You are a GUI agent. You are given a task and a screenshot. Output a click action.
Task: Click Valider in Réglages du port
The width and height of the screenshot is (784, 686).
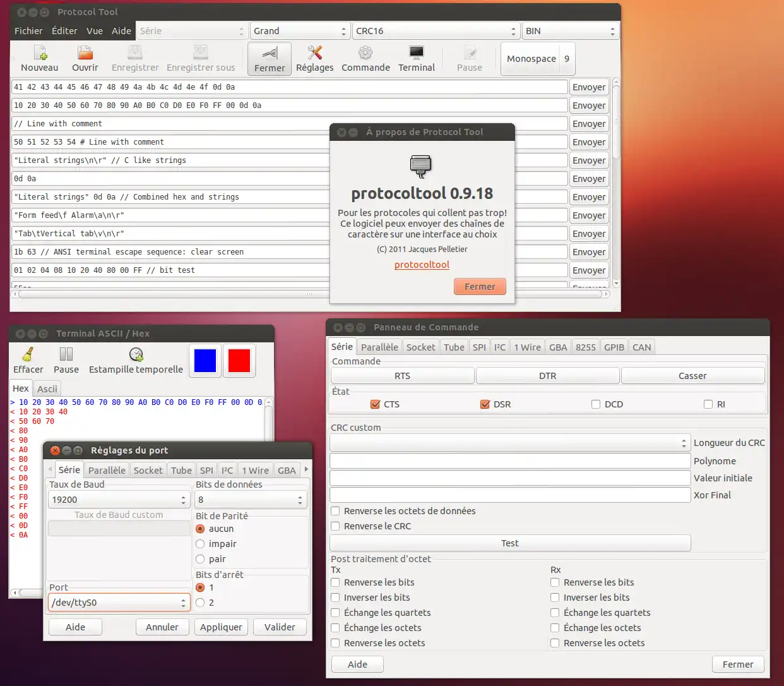[x=280, y=627]
